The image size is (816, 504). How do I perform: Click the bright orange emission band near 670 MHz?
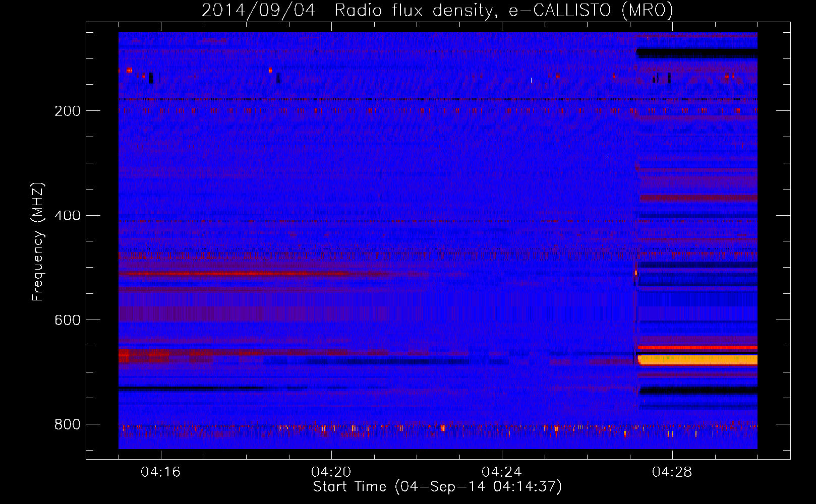click(697, 360)
